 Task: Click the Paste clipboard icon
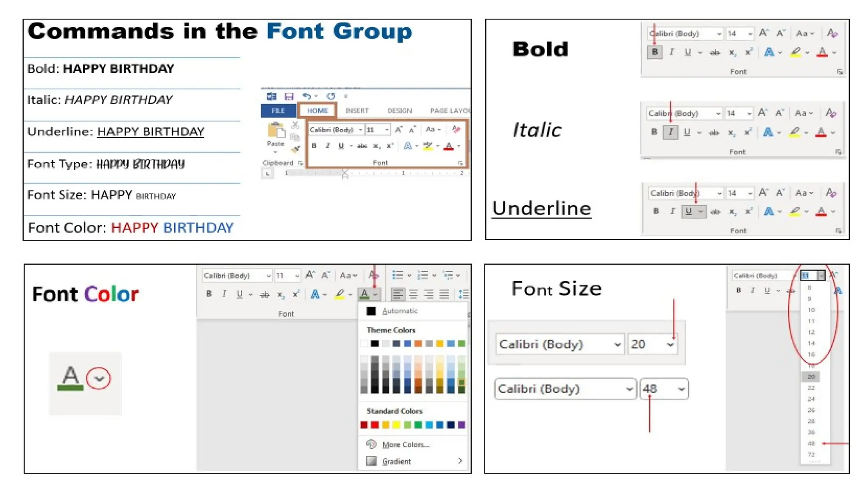pos(276,131)
